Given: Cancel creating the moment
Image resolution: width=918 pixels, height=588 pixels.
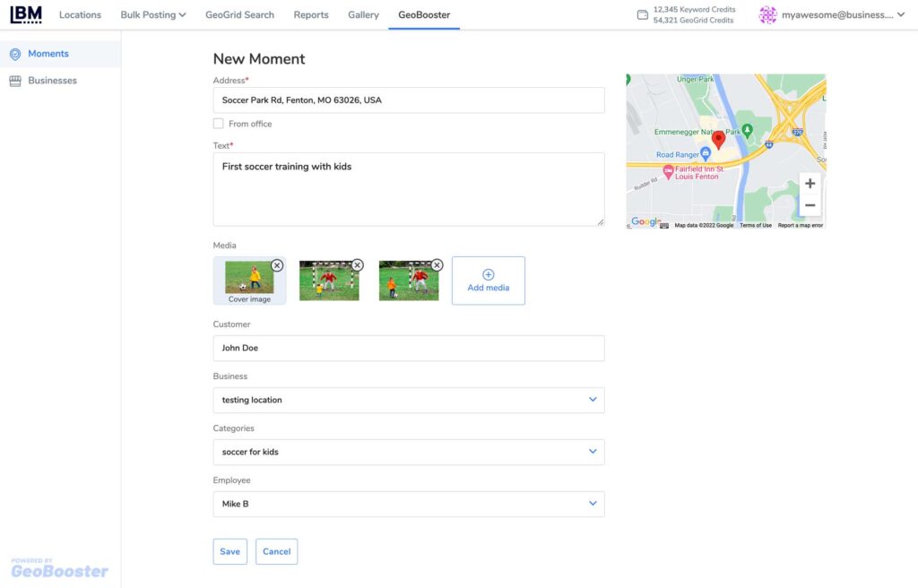Looking at the screenshot, I should click(x=276, y=551).
